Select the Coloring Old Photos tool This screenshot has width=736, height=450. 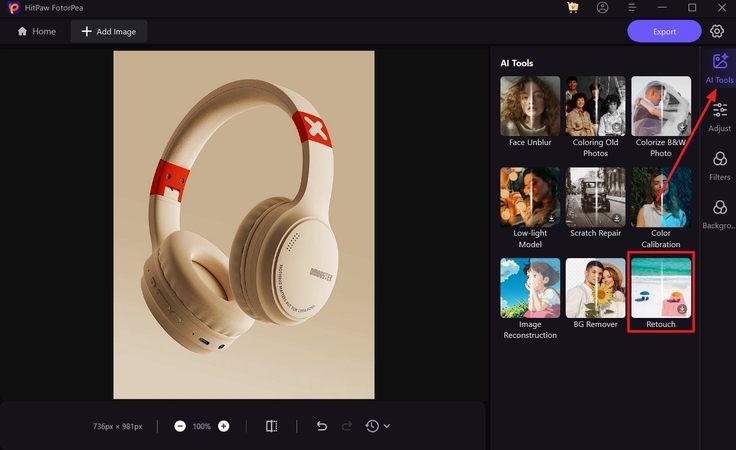click(595, 117)
